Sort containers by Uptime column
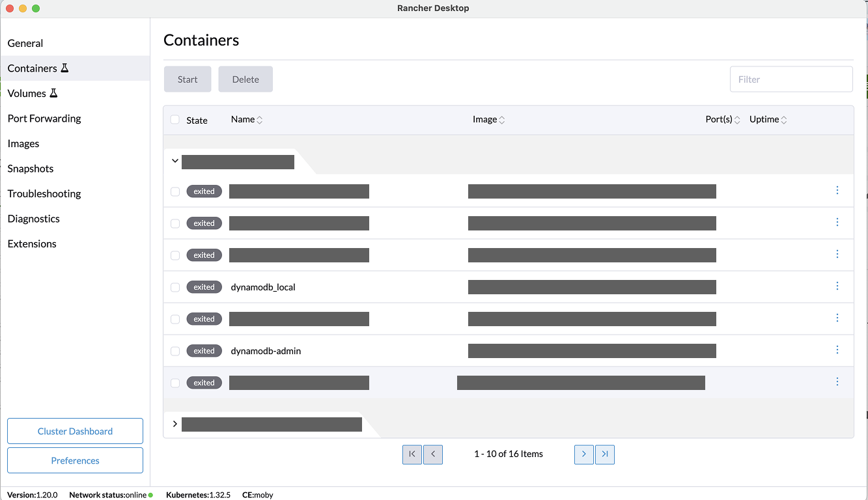This screenshot has width=868, height=500. pos(768,120)
